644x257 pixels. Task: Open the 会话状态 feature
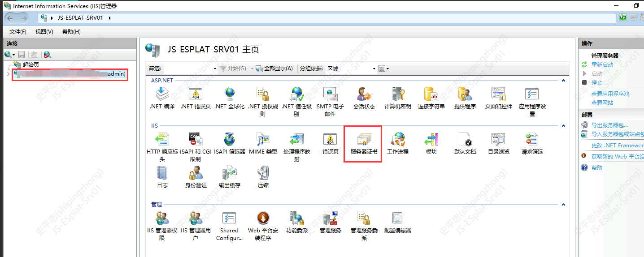point(364,99)
